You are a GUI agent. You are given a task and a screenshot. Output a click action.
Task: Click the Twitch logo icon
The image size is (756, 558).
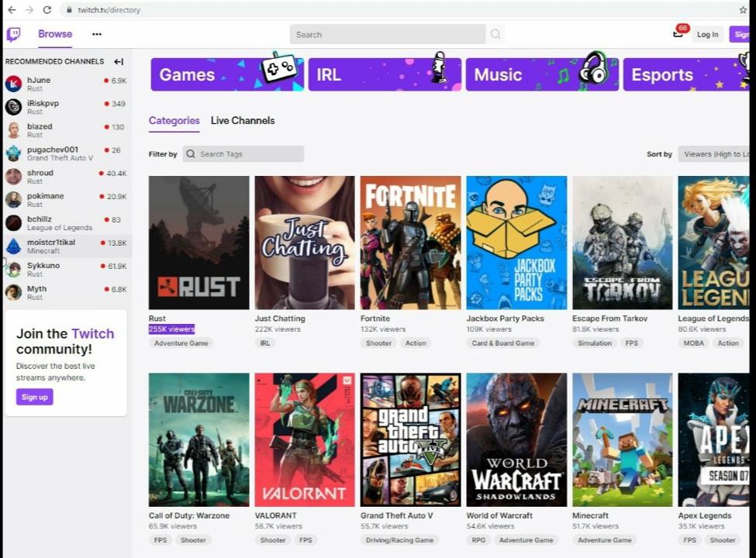pyautogui.click(x=13, y=34)
